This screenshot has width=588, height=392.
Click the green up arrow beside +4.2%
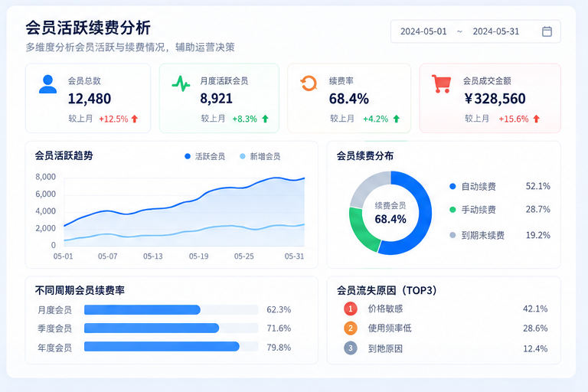[x=397, y=119]
